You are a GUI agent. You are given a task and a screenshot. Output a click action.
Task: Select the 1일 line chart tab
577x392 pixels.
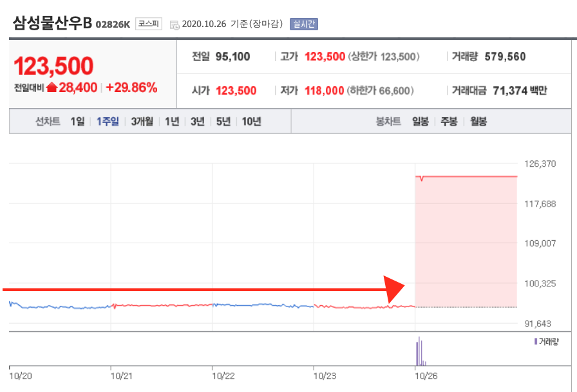coord(78,122)
